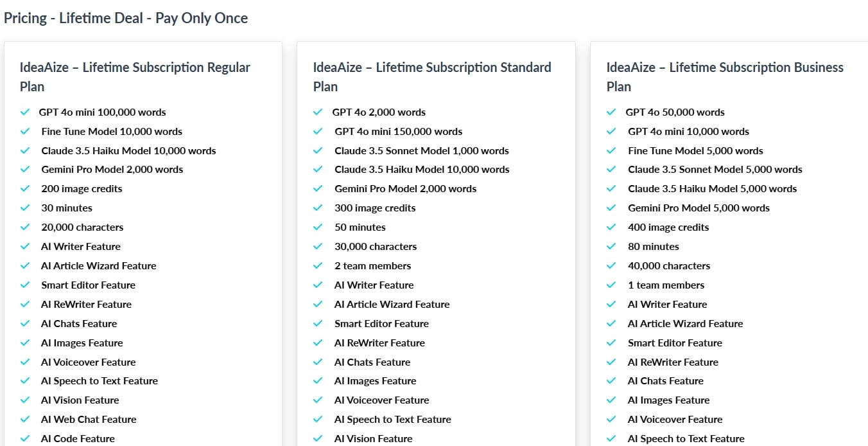Click the Lifetime Subscription Standard Plan title
868x446 pixels.
tap(431, 76)
